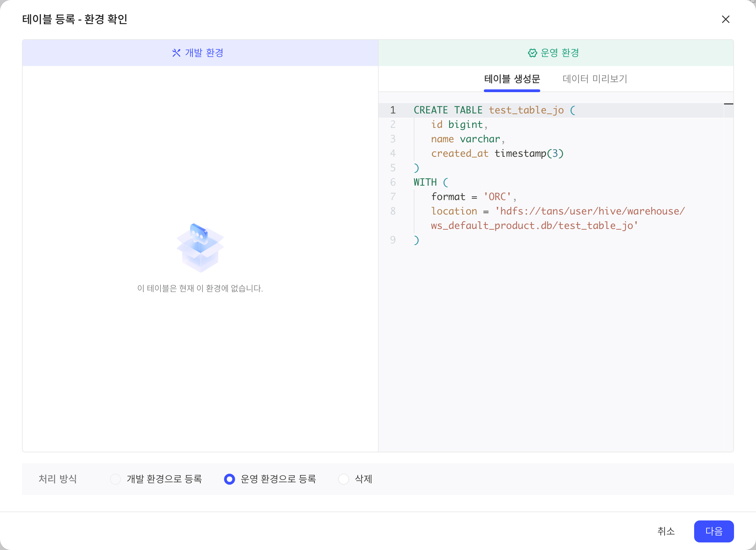Click the 'id bigint,' code line
Screen dimensions: 756x550
pyautogui.click(x=459, y=124)
